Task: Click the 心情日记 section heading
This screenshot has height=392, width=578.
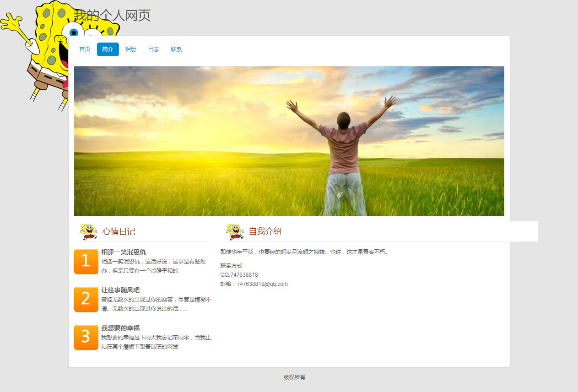Action: 119,231
